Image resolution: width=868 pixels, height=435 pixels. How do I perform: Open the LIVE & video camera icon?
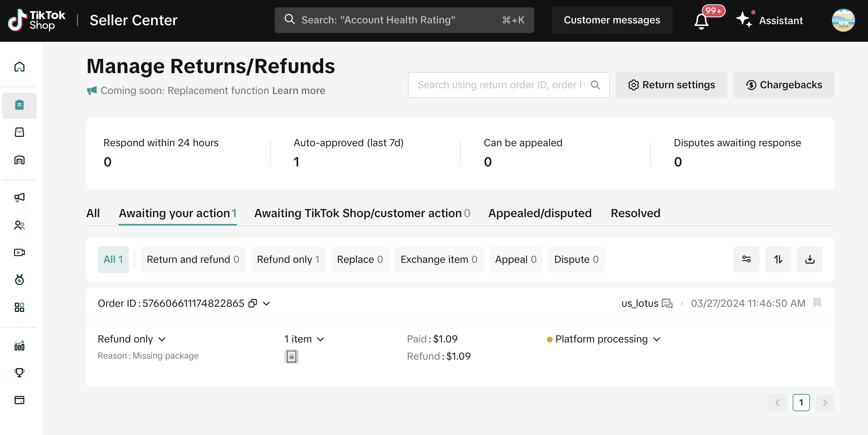click(x=19, y=252)
